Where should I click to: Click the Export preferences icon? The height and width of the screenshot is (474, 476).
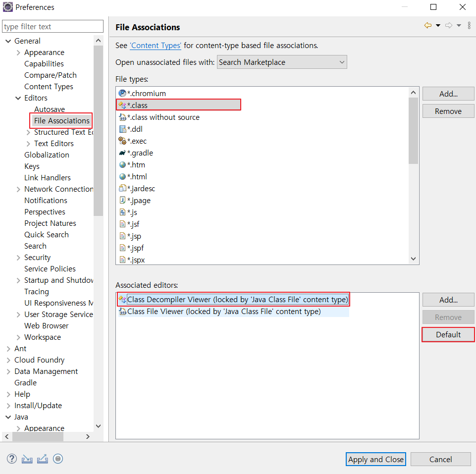point(43,459)
